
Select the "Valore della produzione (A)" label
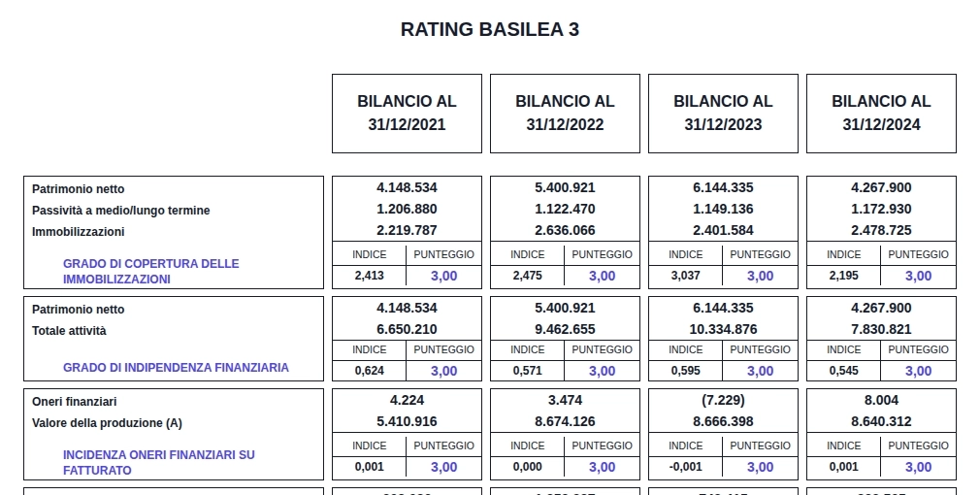(x=107, y=423)
